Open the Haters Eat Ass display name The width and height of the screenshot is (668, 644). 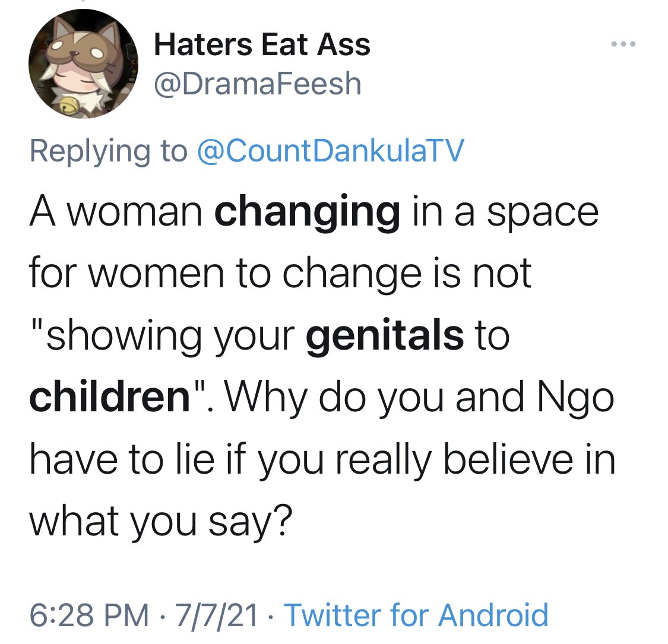(x=262, y=45)
